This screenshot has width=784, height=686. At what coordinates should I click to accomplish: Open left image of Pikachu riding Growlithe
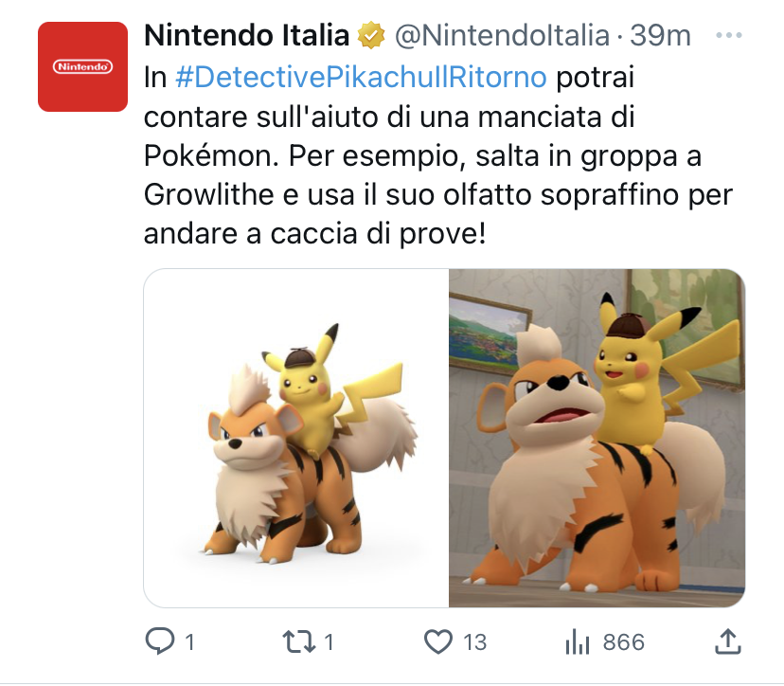click(296, 439)
